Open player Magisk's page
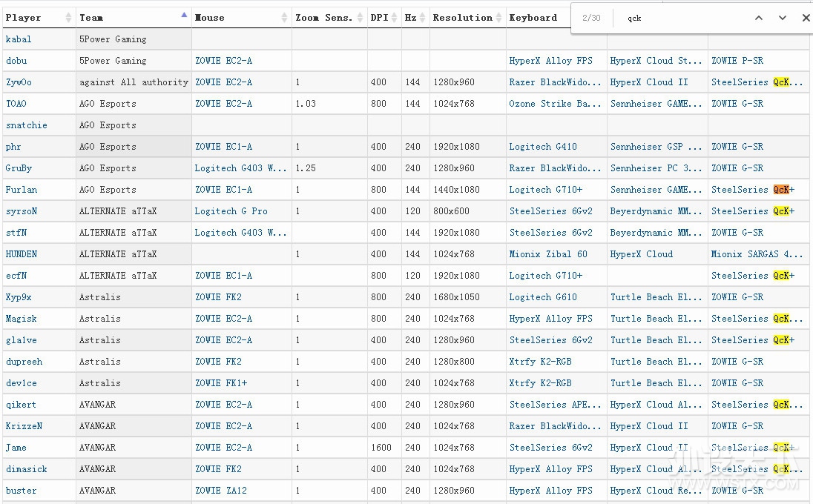The width and height of the screenshot is (813, 504). pos(22,319)
